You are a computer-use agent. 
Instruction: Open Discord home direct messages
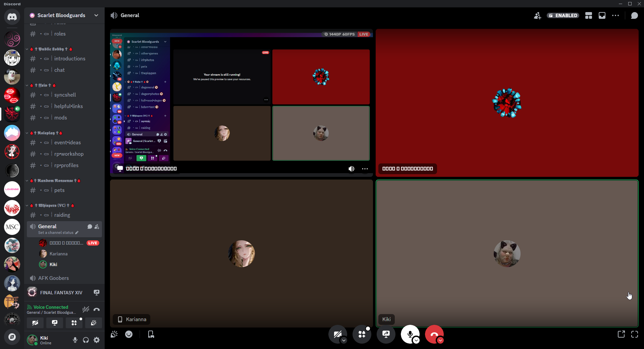point(12,16)
